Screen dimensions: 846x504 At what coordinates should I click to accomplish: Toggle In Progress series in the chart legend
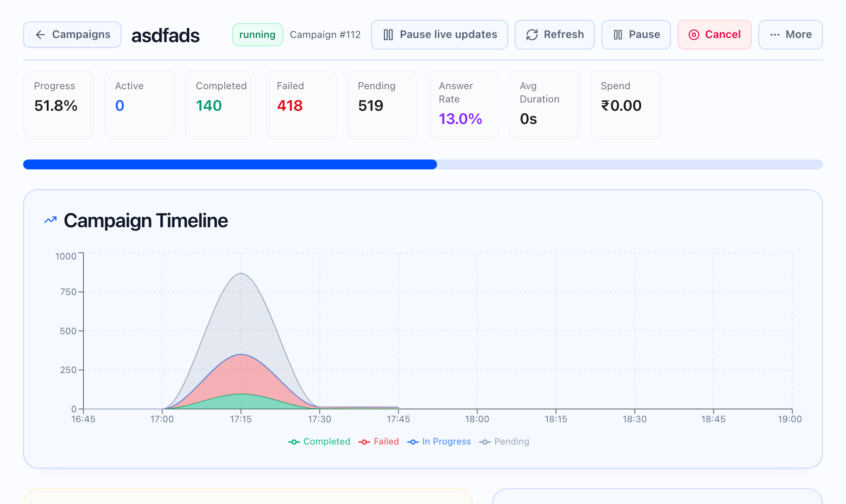tap(439, 442)
